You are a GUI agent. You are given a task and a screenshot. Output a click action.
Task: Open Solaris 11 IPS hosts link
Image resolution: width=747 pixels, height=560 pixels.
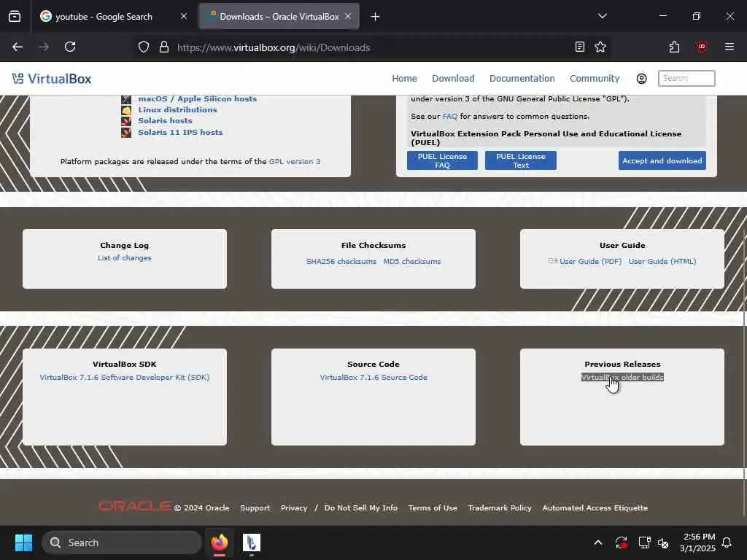tap(180, 132)
